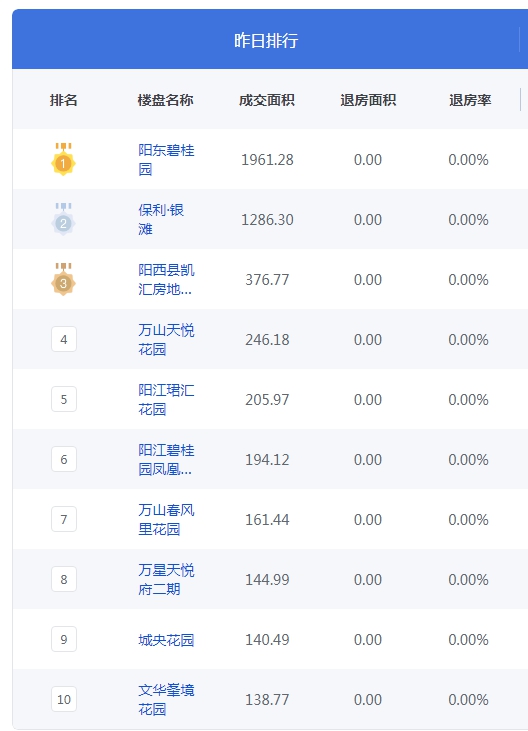The height and width of the screenshot is (731, 528).
Task: Open the 万山天悦花园 property link
Action: [166, 339]
